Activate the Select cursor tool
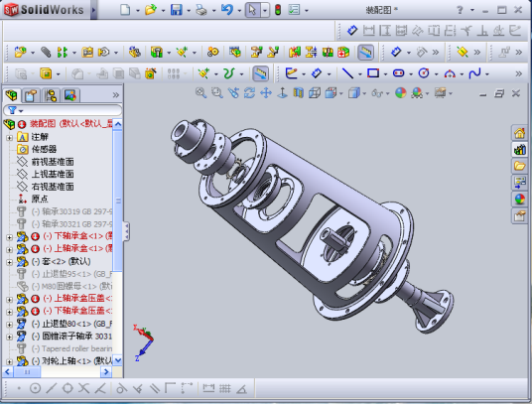This screenshot has height=405, width=532. [x=252, y=10]
